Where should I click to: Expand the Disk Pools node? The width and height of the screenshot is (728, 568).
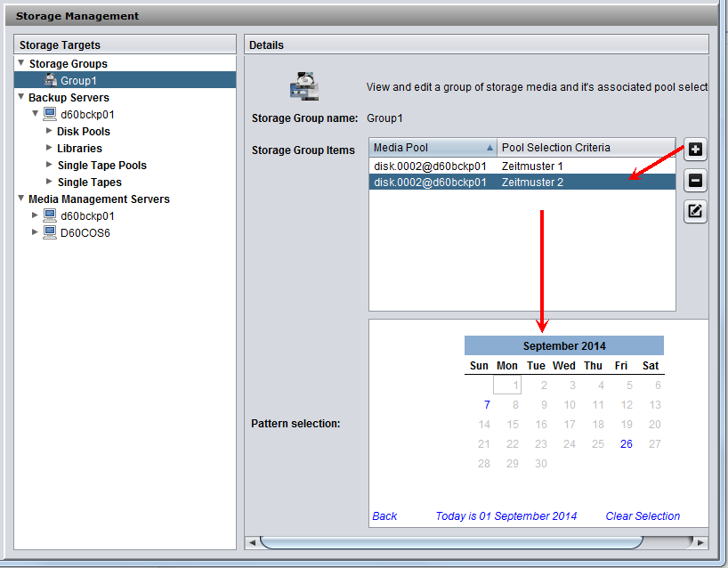49,131
